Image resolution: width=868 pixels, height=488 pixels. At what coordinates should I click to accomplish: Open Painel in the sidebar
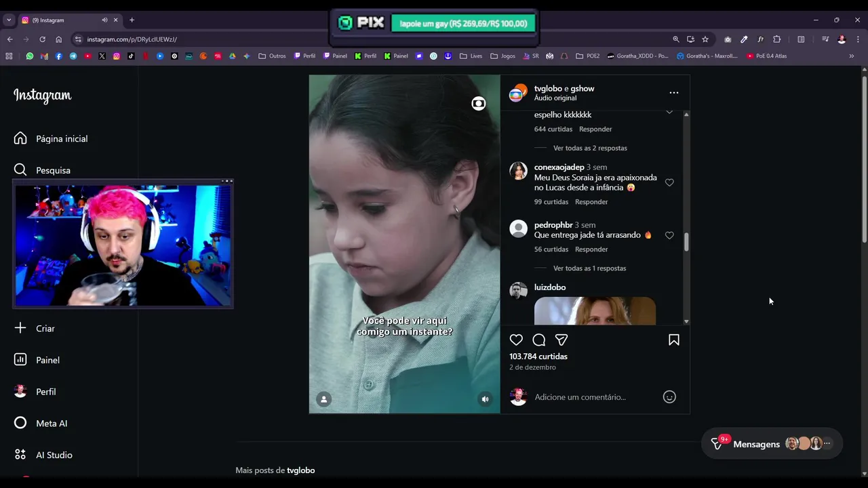point(37,360)
